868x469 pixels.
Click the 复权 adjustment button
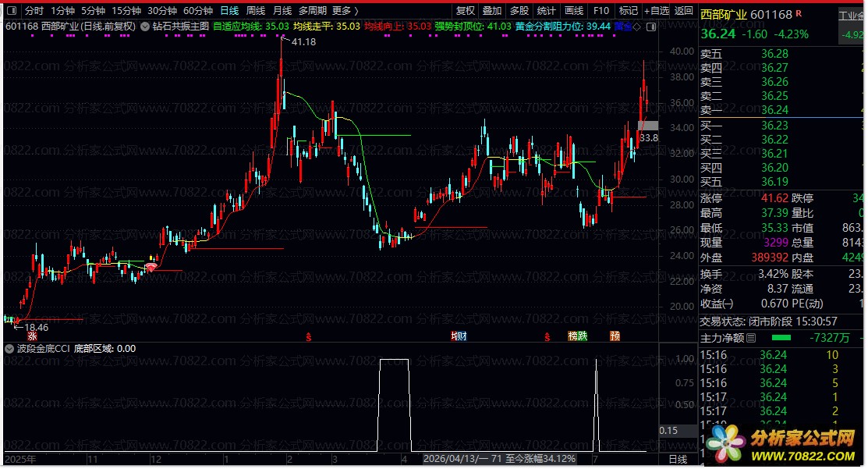click(x=466, y=10)
